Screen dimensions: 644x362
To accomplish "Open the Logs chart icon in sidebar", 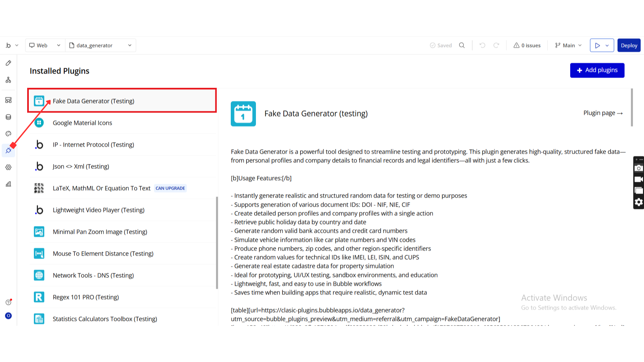I will [8, 184].
